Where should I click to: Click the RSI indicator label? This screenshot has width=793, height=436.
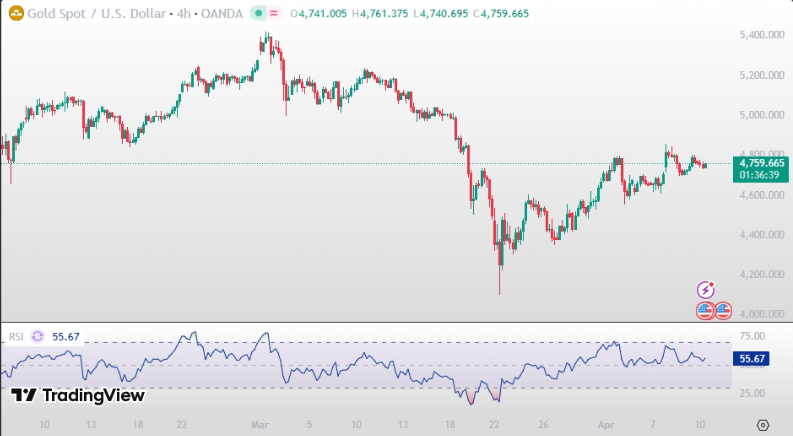click(x=17, y=338)
